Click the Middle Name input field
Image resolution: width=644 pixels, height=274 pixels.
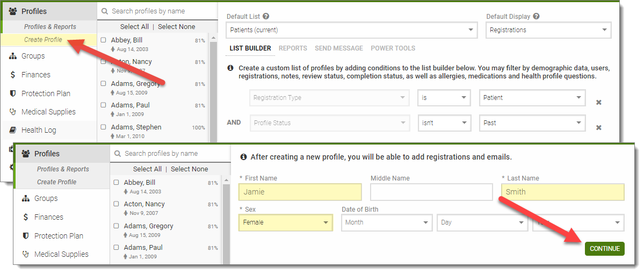[x=431, y=192]
